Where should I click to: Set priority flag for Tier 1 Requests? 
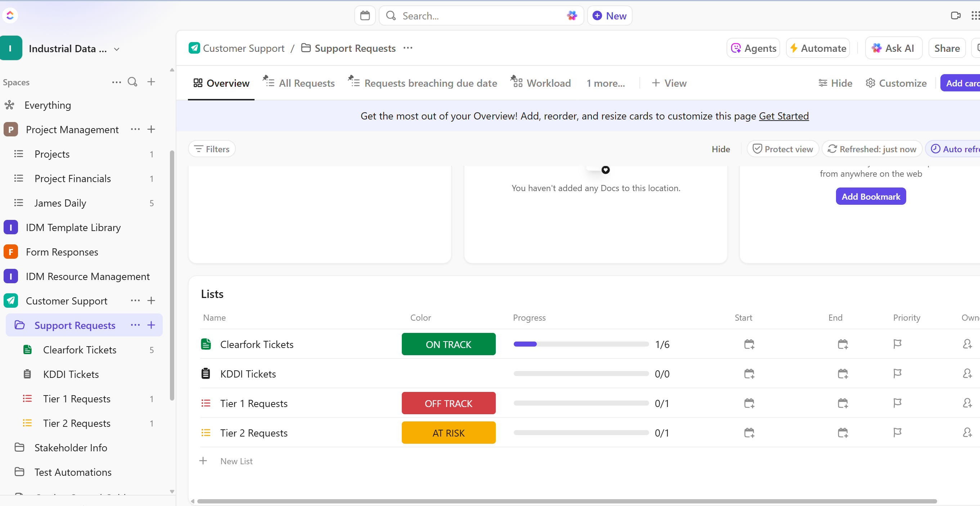[x=897, y=403]
